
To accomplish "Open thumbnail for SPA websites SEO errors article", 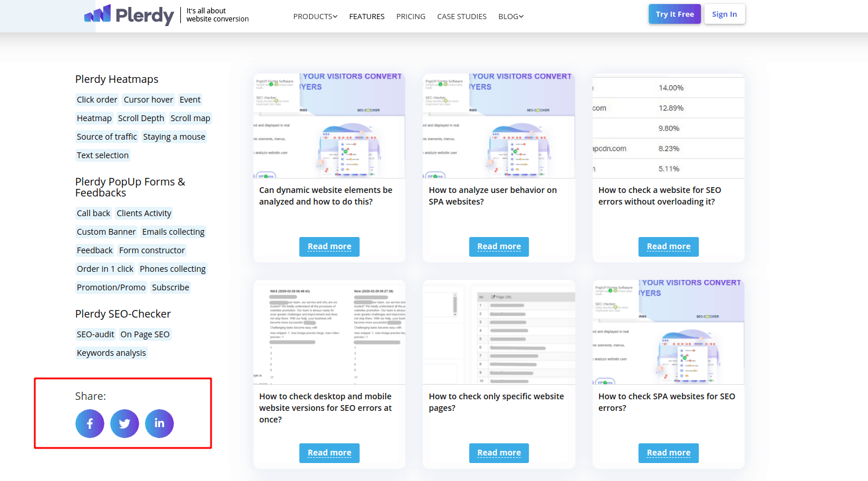I will click(669, 332).
